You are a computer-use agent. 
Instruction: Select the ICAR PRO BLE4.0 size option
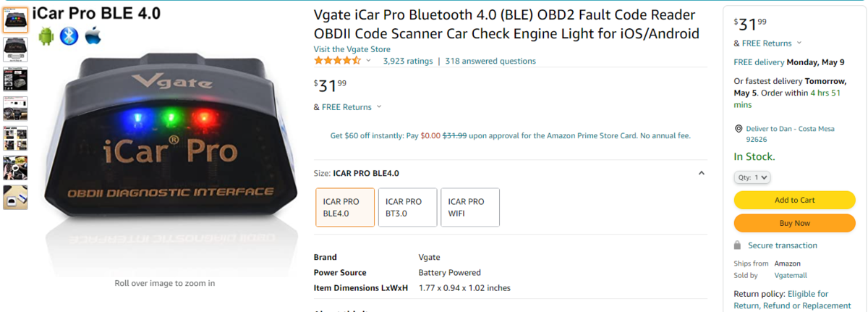pos(345,207)
